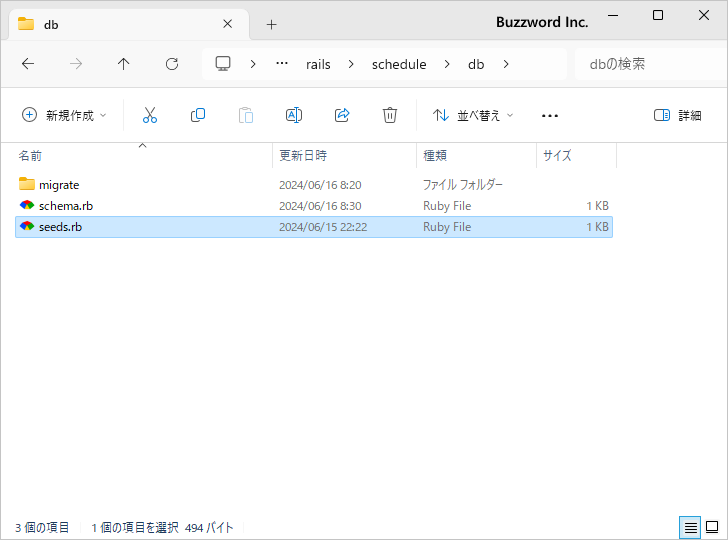Maximize the Explorer window
This screenshot has width=728, height=540.
658,15
